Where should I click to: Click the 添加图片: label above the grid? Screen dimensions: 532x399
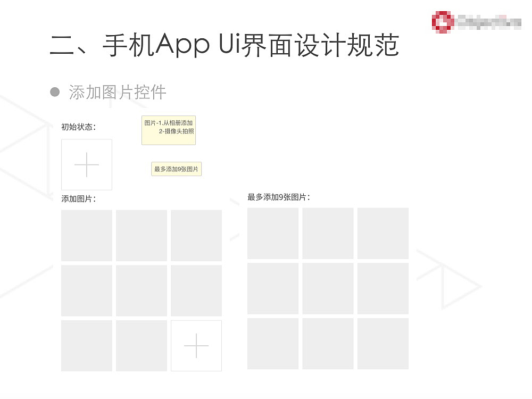78,199
